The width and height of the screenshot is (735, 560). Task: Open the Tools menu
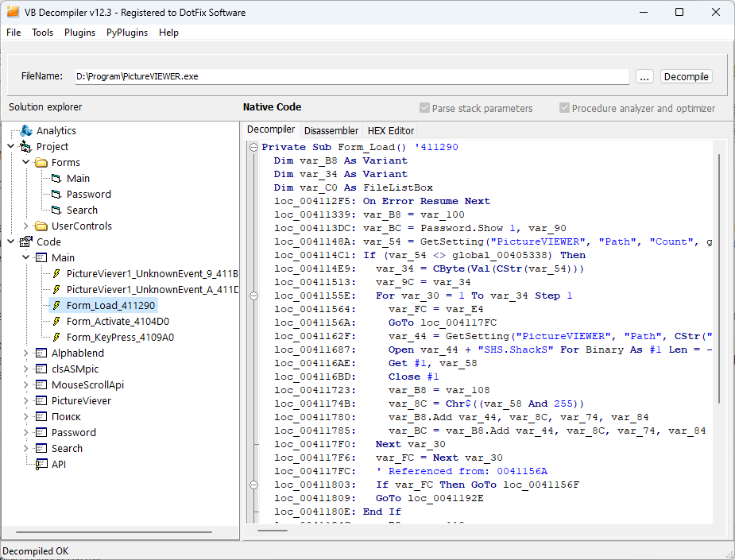(x=43, y=33)
